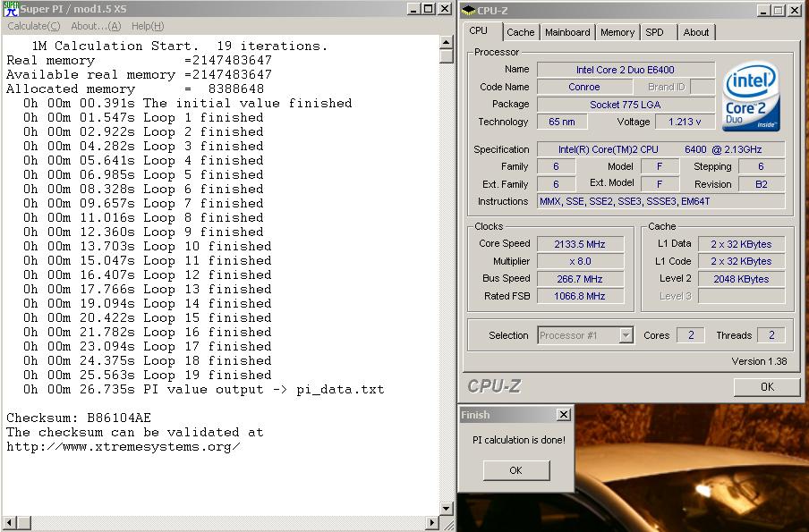
Task: Select the CPU tab in CPU-Z
Action: click(x=478, y=31)
